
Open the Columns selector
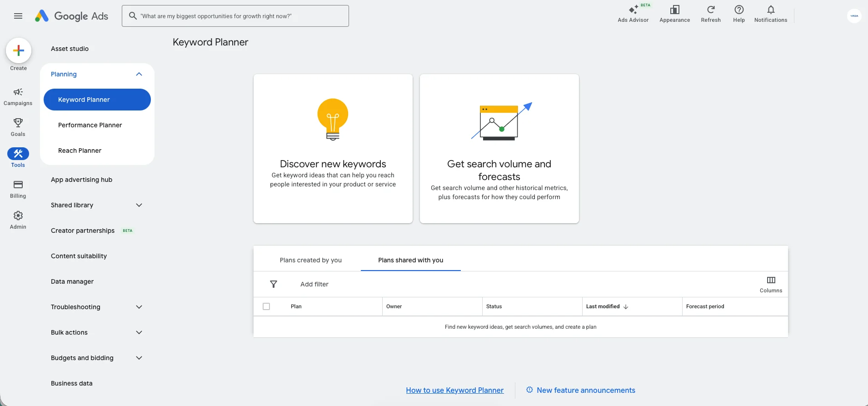(x=771, y=285)
